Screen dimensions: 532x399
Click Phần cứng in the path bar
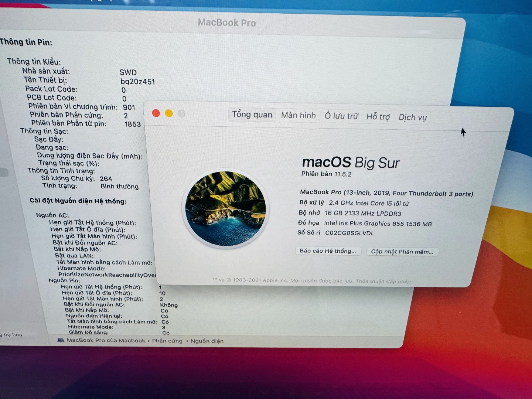click(167, 341)
